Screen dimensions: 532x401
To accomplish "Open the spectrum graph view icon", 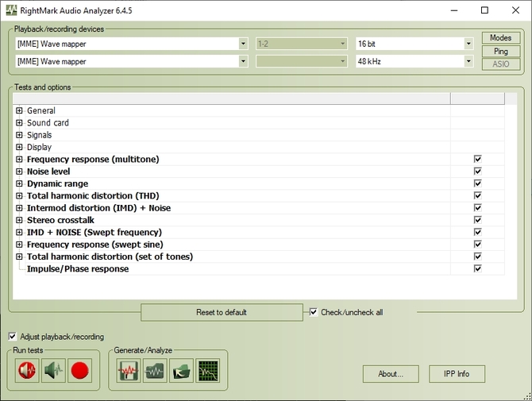I will click(208, 371).
